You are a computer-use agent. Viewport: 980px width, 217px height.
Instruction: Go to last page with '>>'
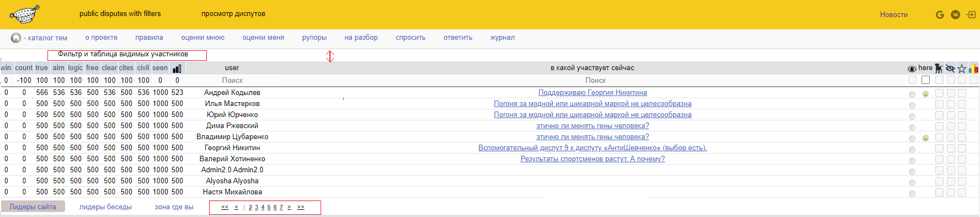pyautogui.click(x=301, y=207)
